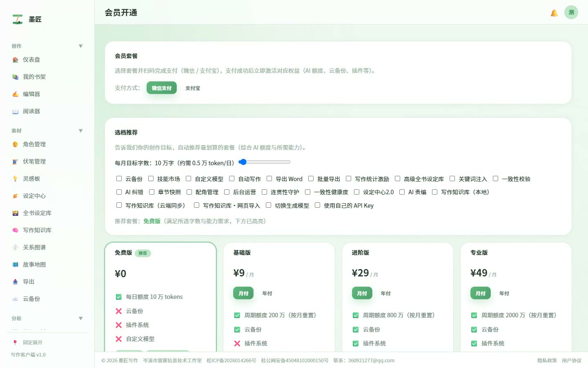This screenshot has height=368, width=588.
Task: Select 年付 on the 进阶版 plan
Action: [385, 293]
